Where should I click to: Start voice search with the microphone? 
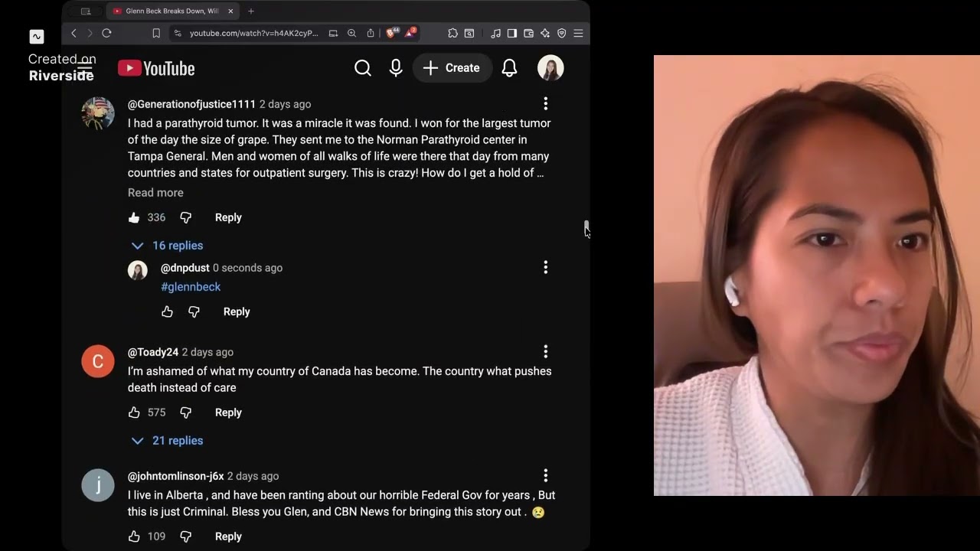click(x=396, y=68)
